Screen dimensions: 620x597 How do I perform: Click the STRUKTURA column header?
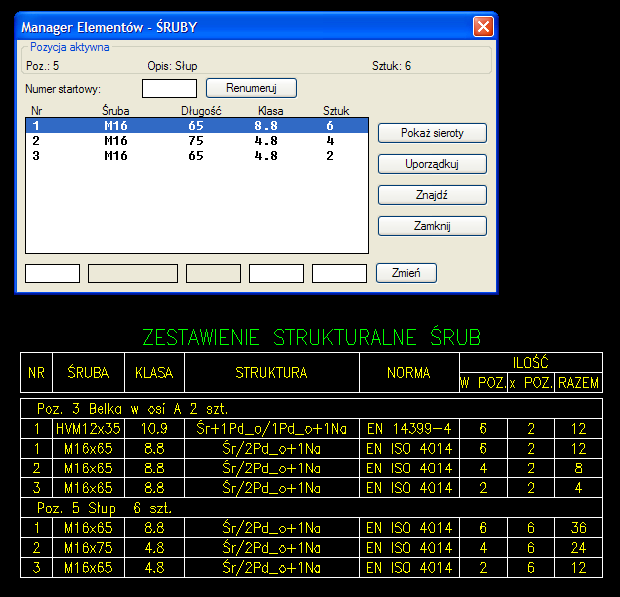[x=272, y=372]
